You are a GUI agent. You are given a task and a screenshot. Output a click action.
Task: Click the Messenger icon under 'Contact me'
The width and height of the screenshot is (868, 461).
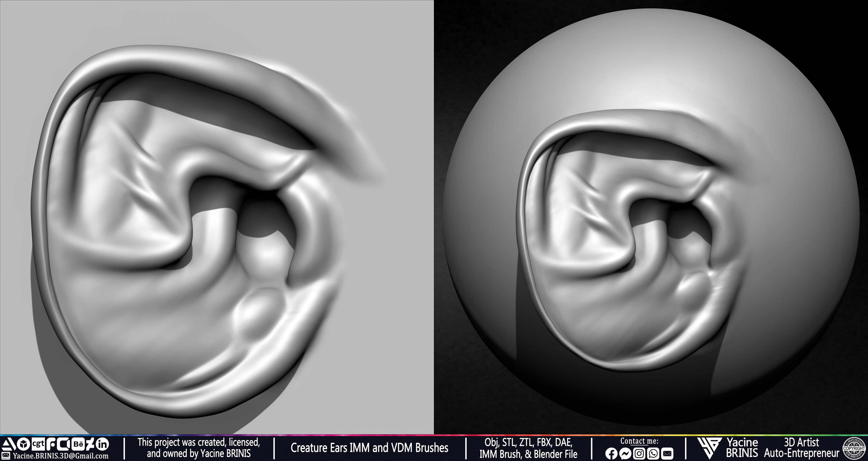coord(625,454)
